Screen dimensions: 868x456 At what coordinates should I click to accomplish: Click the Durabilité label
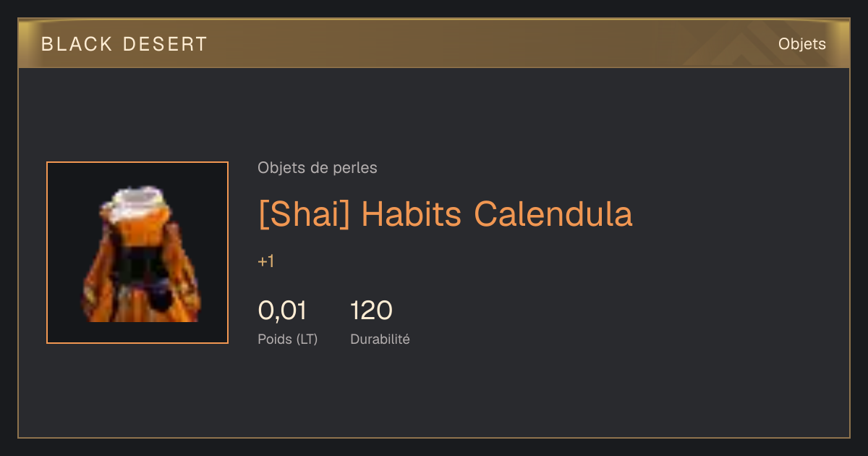click(380, 339)
